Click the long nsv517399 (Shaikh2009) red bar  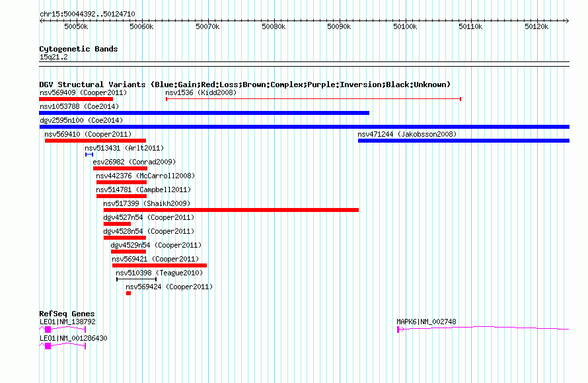pos(231,210)
